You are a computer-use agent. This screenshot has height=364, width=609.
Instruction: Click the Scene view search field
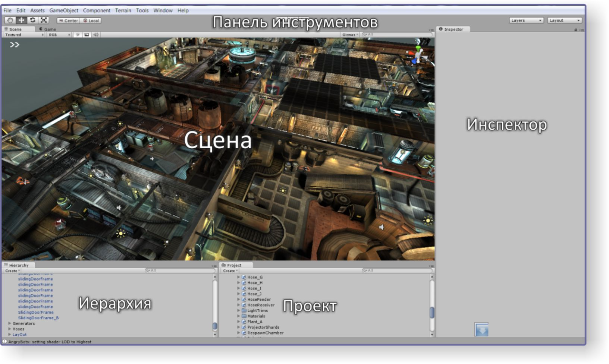[396, 35]
